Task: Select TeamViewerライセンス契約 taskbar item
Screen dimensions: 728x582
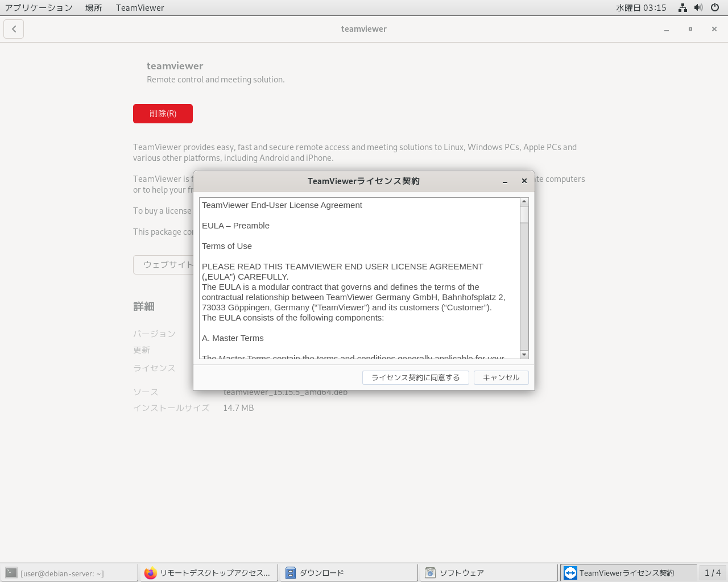Action: (628, 573)
